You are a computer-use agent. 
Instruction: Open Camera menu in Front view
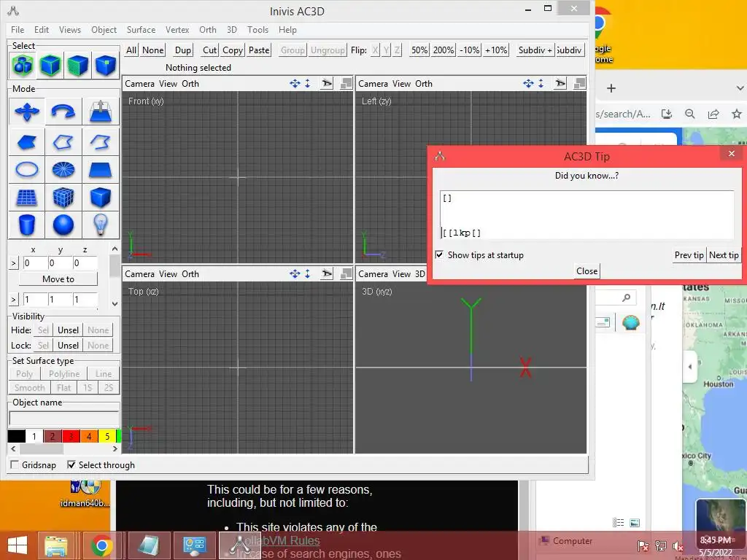click(x=139, y=83)
